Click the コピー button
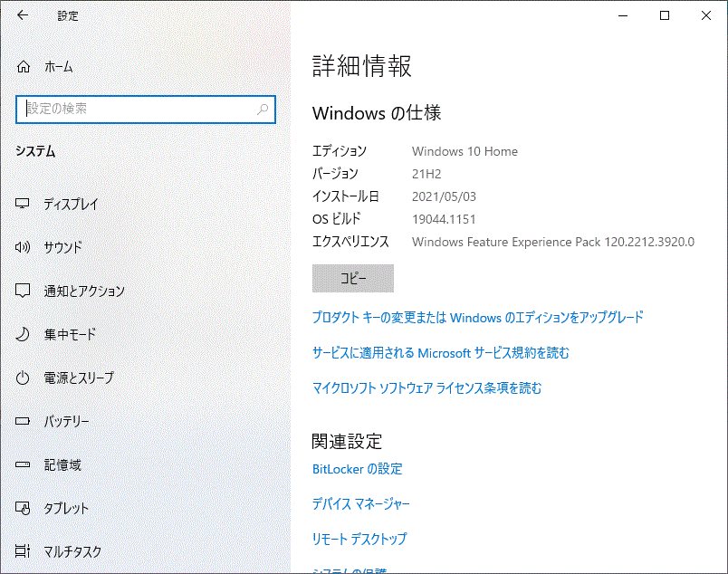This screenshot has height=574, width=728. [x=353, y=278]
